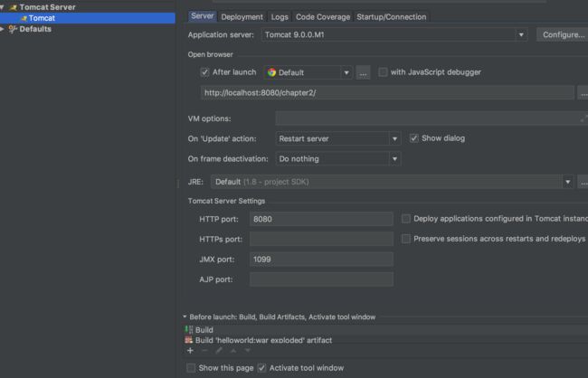
Task: Select the Build task row
Action: pyautogui.click(x=385, y=330)
